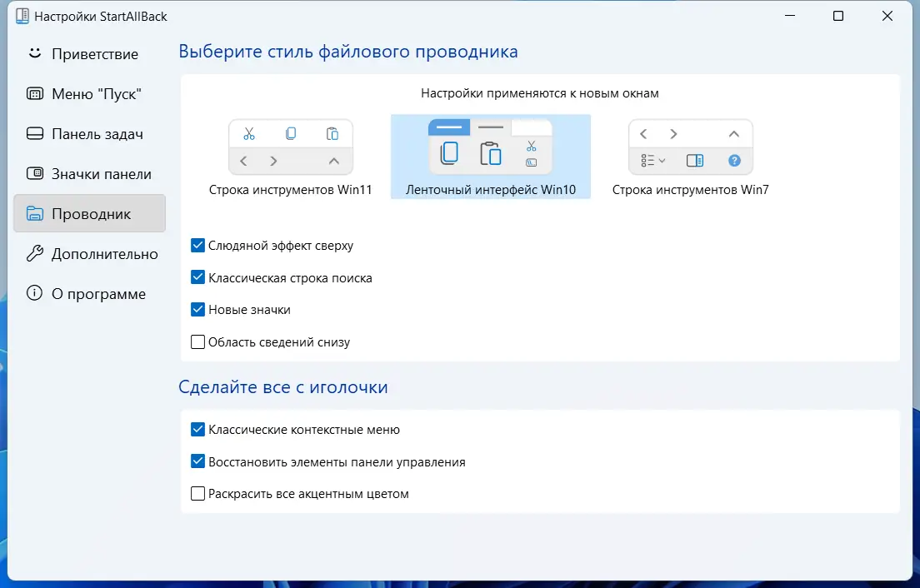Click the paste icon in Win11 style preview
Viewport: 920px width, 588px height.
pyautogui.click(x=332, y=133)
